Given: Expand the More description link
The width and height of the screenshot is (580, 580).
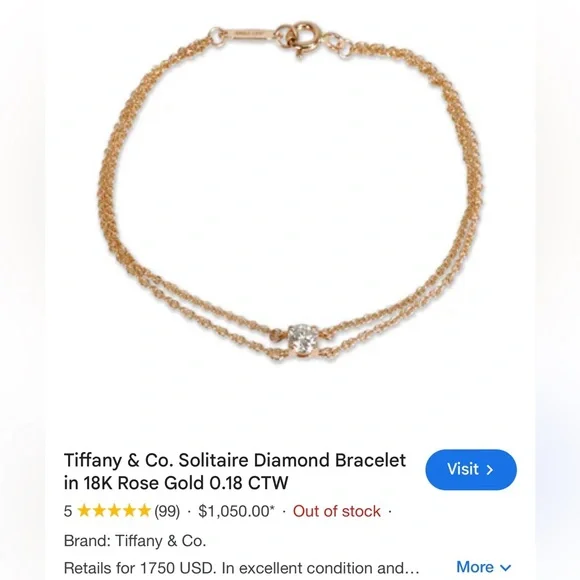Looking at the screenshot, I should pyautogui.click(x=483, y=567).
